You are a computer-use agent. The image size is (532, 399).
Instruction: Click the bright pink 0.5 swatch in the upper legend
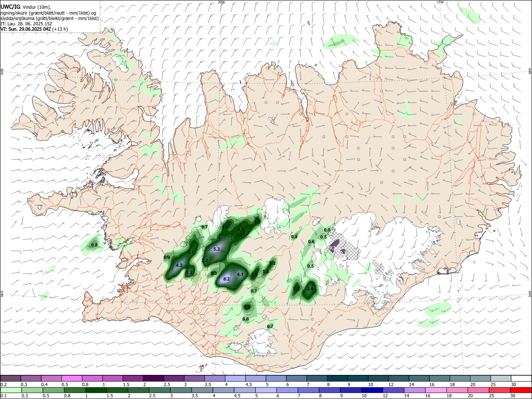(x=71, y=378)
